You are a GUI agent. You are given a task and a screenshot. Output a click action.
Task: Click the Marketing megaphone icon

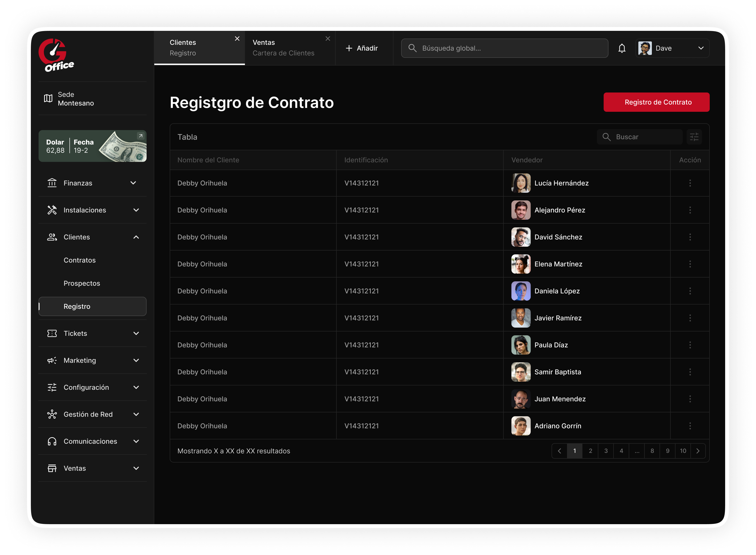[x=52, y=360]
